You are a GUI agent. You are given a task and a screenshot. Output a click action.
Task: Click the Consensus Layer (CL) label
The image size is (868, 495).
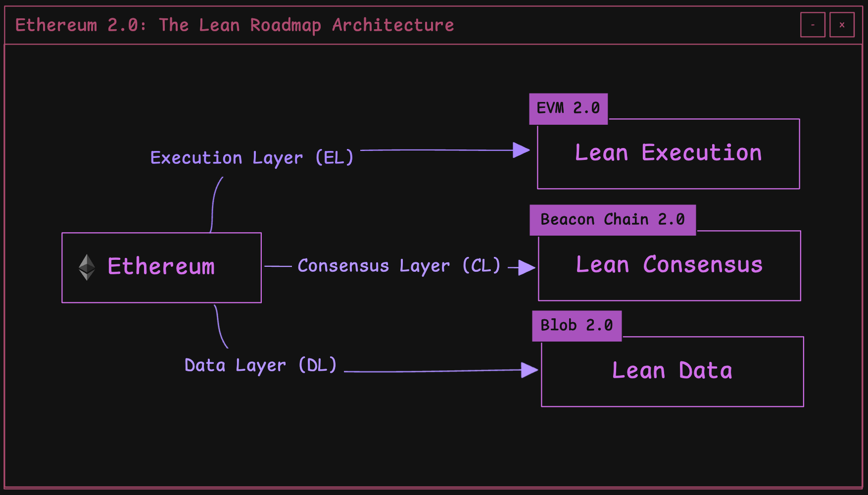pyautogui.click(x=399, y=266)
